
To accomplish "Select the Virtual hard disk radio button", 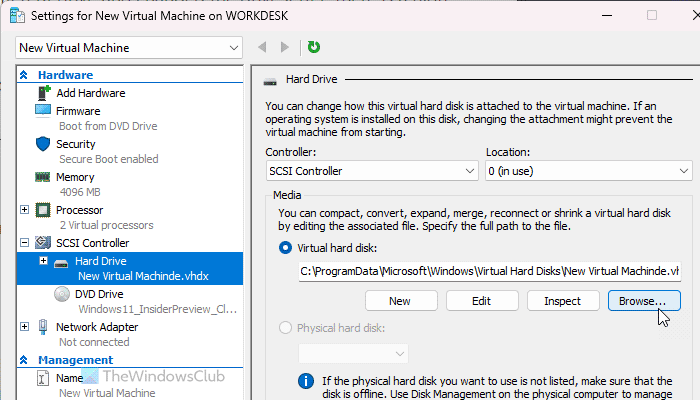I will (285, 248).
